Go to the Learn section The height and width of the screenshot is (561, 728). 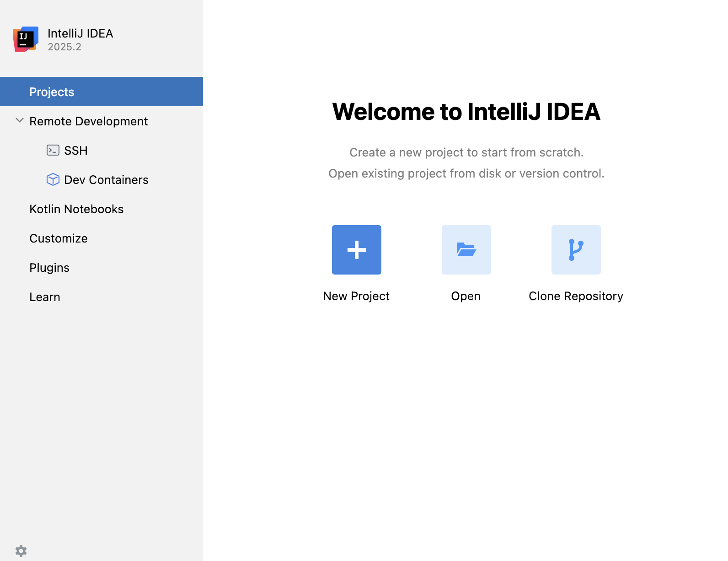pyautogui.click(x=45, y=297)
